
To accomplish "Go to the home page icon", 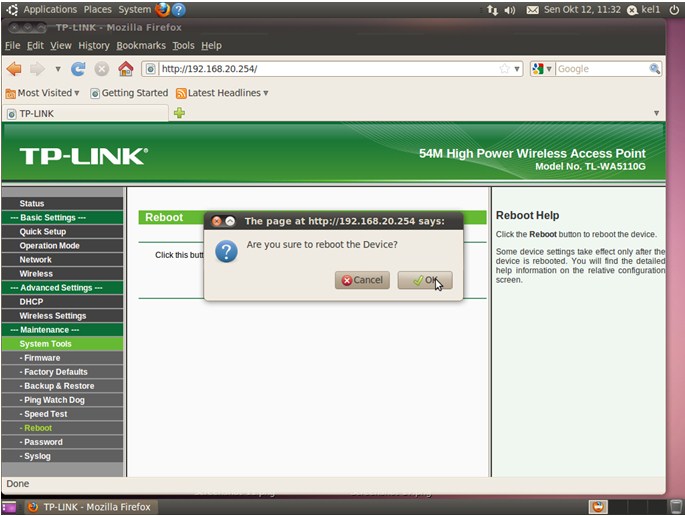I will tap(126, 69).
